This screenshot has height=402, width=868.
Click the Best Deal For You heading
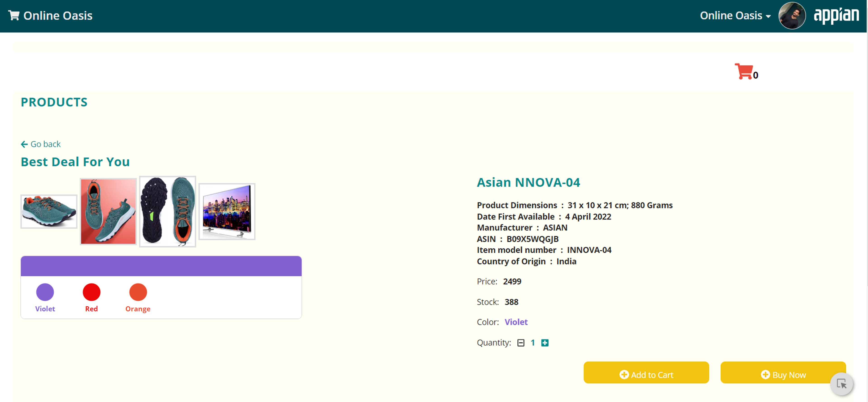pyautogui.click(x=75, y=162)
